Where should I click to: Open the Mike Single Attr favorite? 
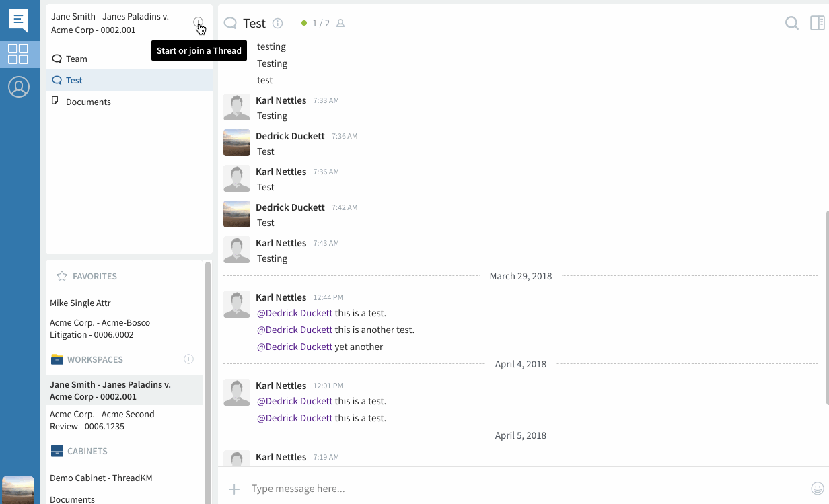pos(80,303)
